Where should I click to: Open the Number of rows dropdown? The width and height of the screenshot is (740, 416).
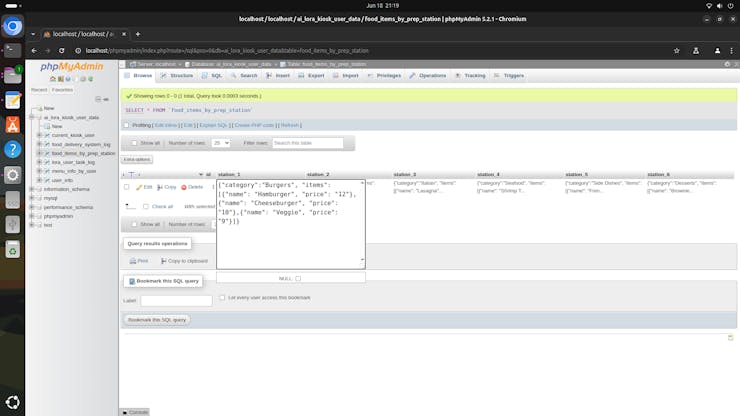pos(220,143)
